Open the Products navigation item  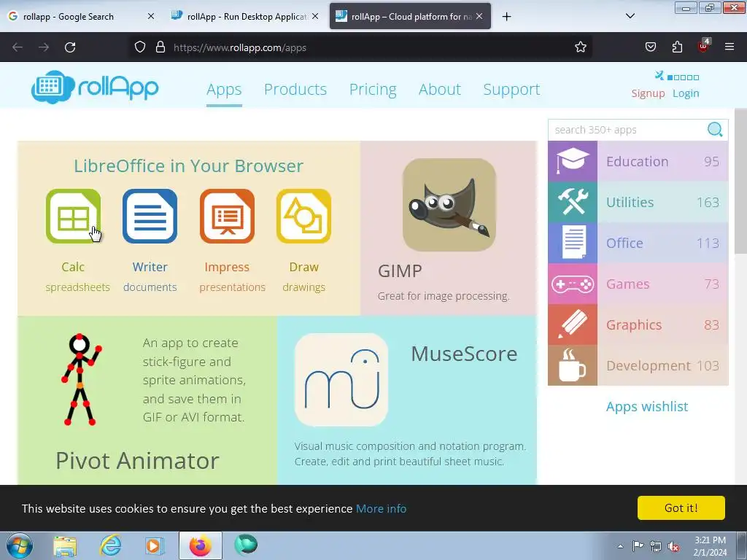point(295,90)
